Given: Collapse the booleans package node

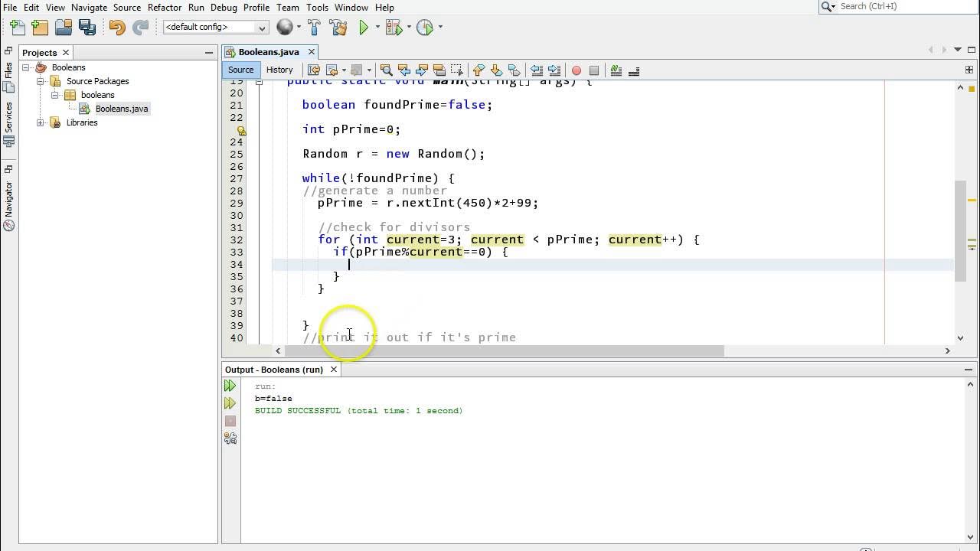Looking at the screenshot, I should (x=55, y=95).
